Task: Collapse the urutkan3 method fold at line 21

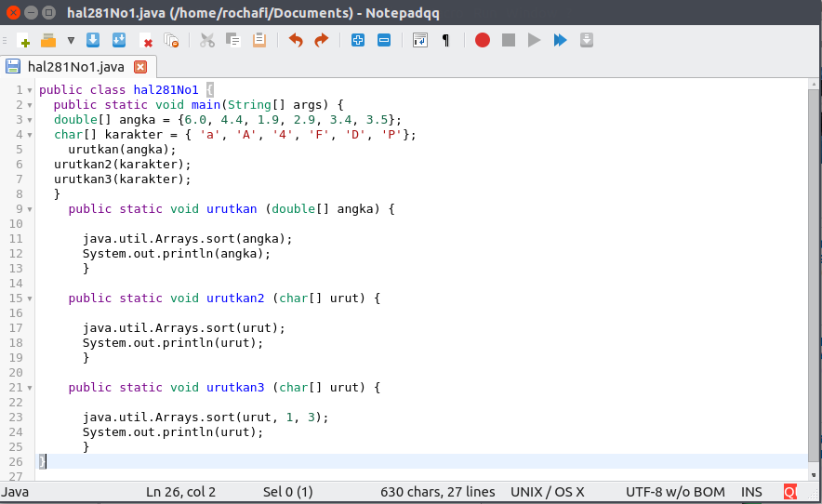Action: pyautogui.click(x=30, y=388)
